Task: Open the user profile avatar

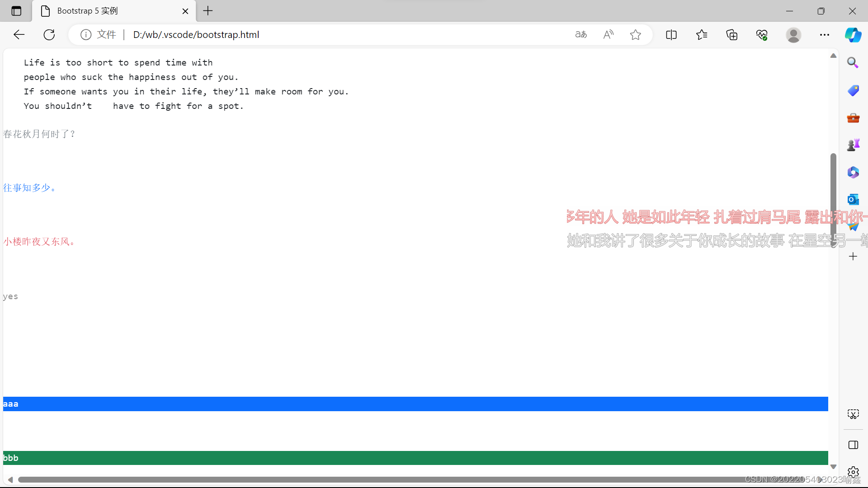Action: coord(793,35)
